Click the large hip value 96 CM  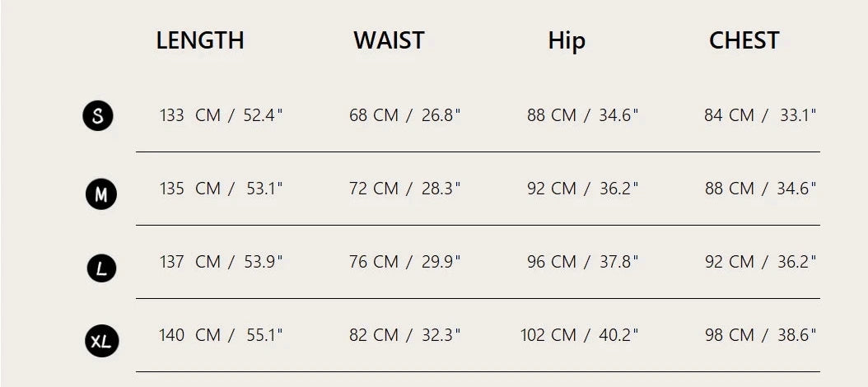point(552,262)
